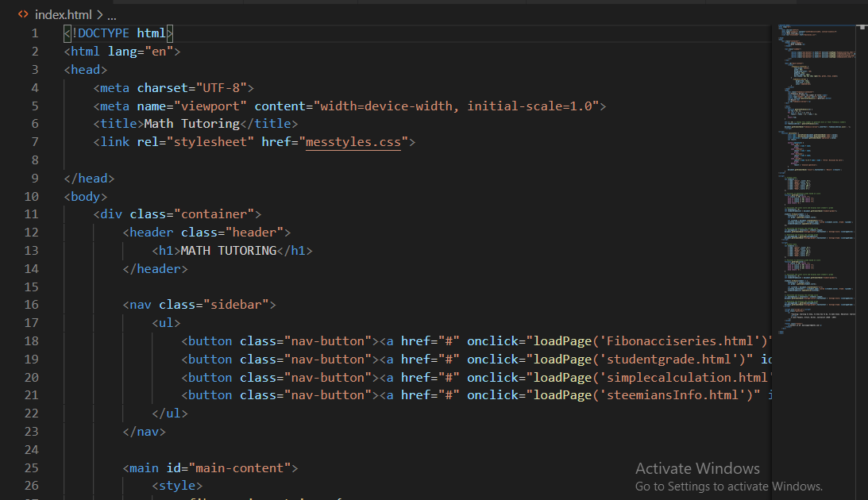This screenshot has width=868, height=500.
Task: Click the opening head tag on line 3
Action: click(85, 70)
